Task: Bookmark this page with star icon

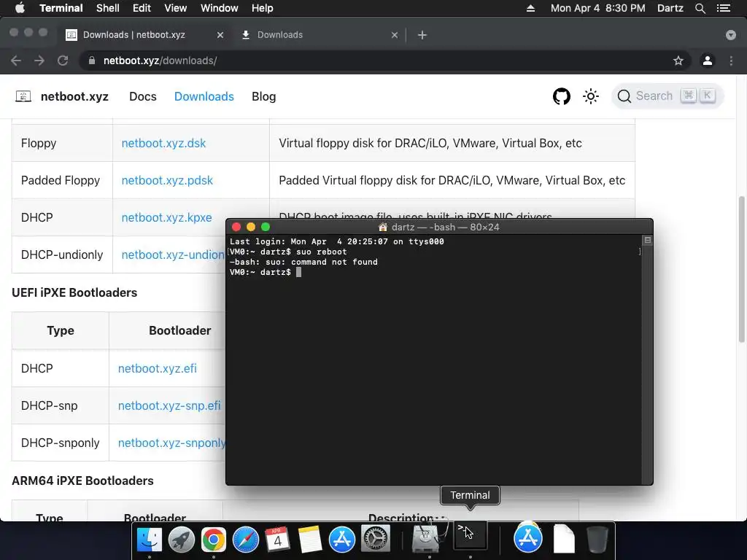Action: coord(678,61)
